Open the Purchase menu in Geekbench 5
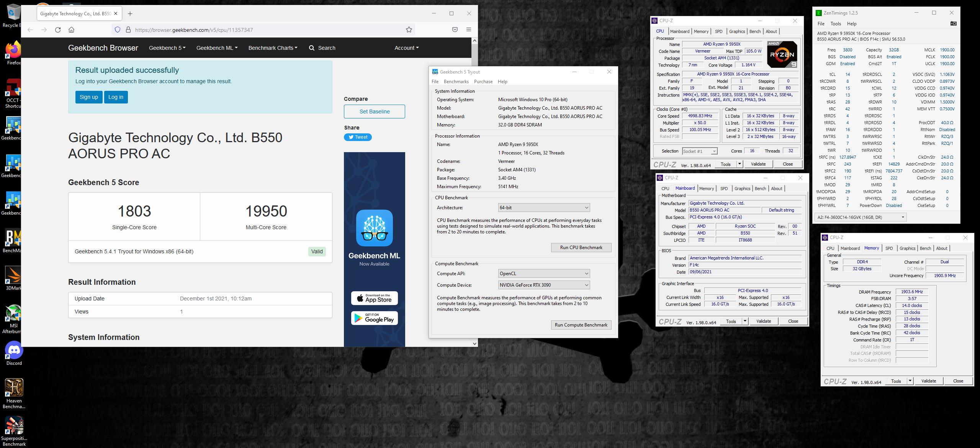Viewport: 980px width, 448px height. (x=483, y=82)
